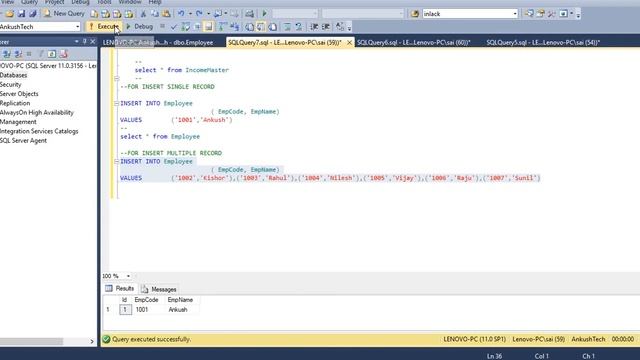640x360 pixels.
Task: Switch output to Results to Grid
Action: (261, 27)
